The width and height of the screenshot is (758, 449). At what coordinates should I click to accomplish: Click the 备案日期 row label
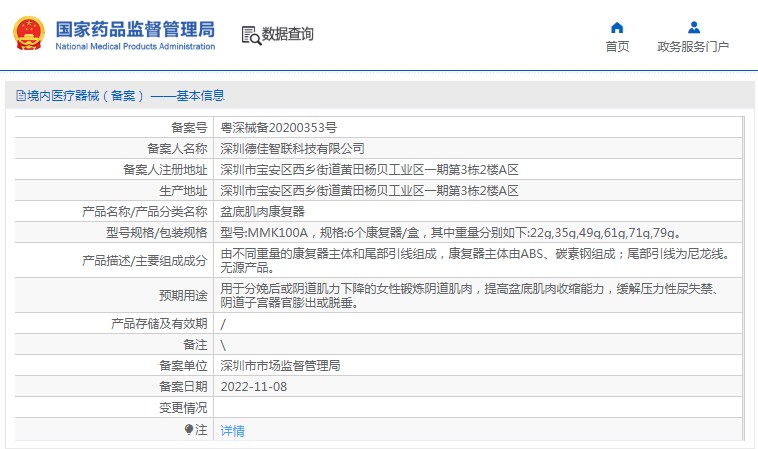(x=183, y=387)
